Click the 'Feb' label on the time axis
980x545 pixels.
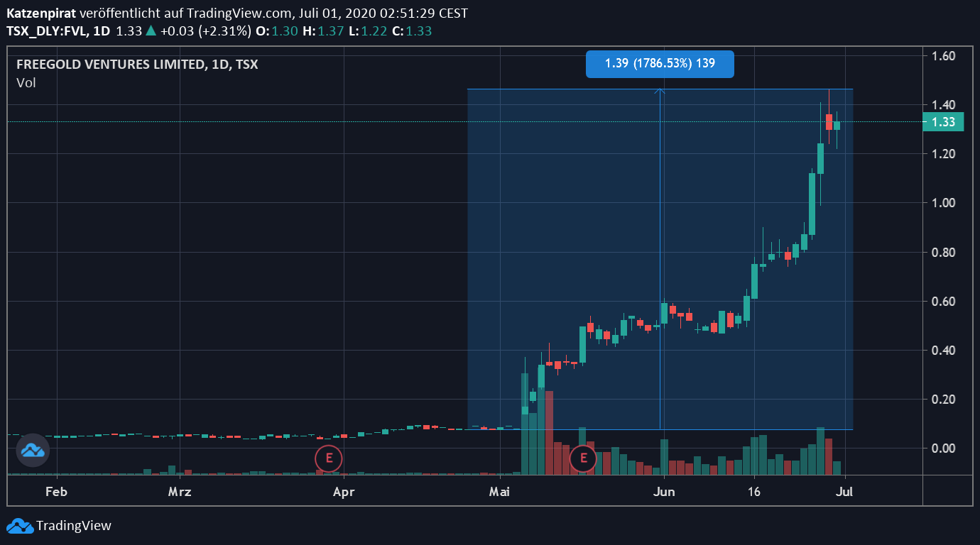coord(55,491)
